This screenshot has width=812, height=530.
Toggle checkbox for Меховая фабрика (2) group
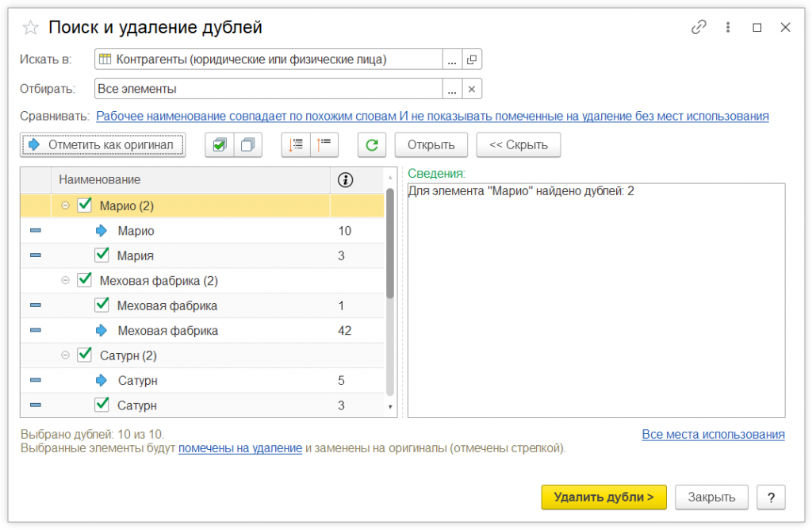tap(84, 280)
